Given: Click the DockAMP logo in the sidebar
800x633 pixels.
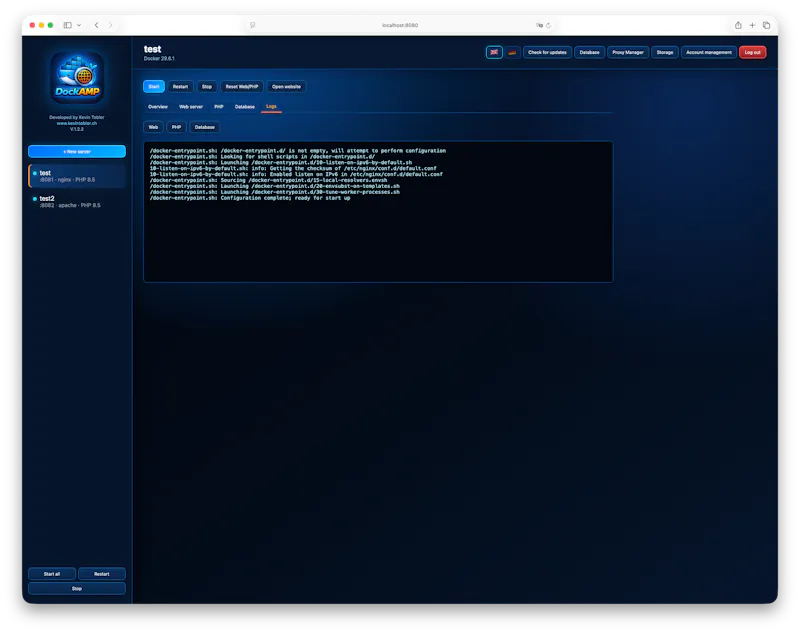Looking at the screenshot, I should (77, 78).
